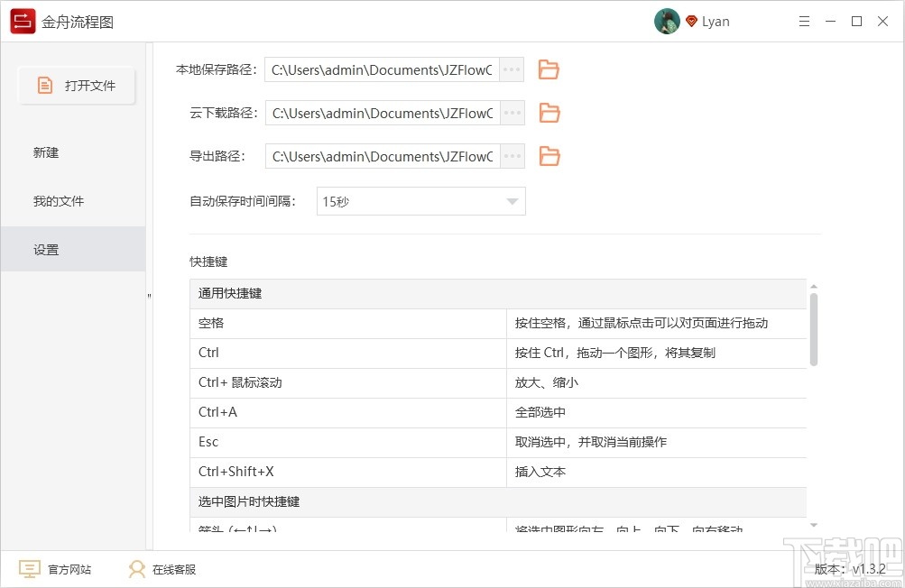
Task: Open the folder icon beside 本地保存路径
Action: (x=548, y=69)
